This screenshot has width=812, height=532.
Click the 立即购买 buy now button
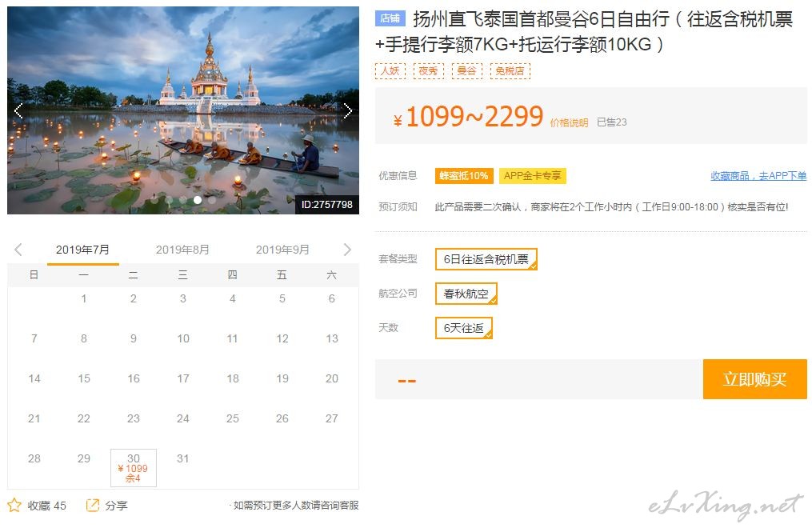coord(755,379)
